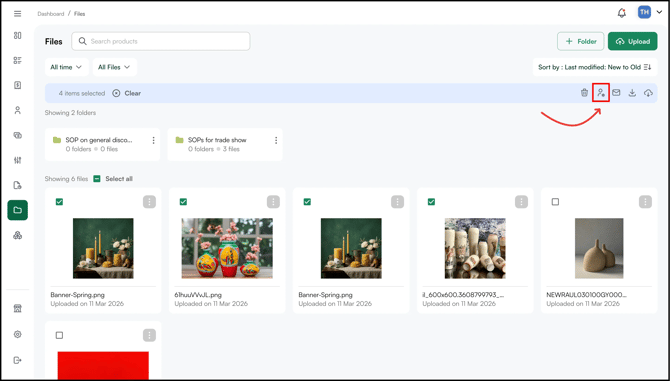The image size is (670, 381).
Task: Click the 4 items selected label
Action: [x=82, y=93]
